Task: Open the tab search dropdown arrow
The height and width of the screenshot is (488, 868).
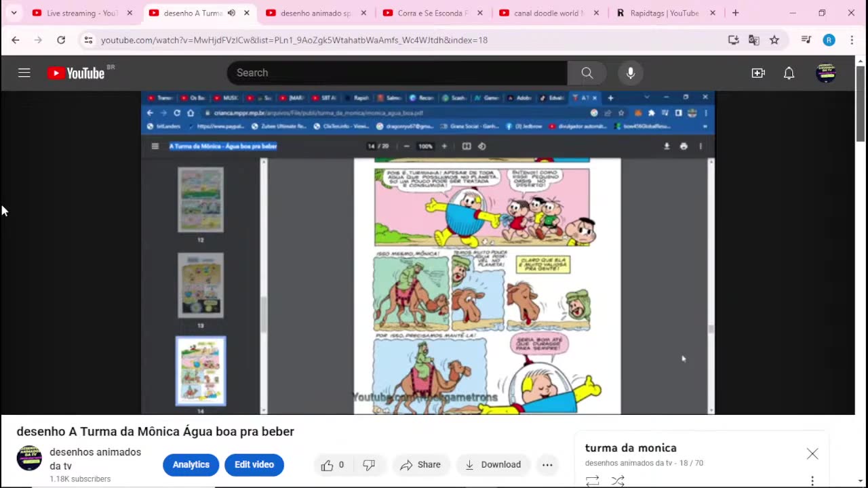Action: coord(14,13)
